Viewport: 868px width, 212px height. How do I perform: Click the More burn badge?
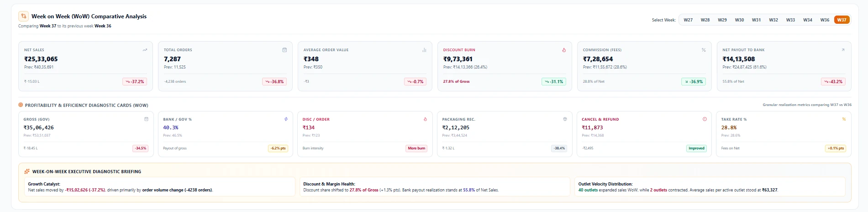416,148
